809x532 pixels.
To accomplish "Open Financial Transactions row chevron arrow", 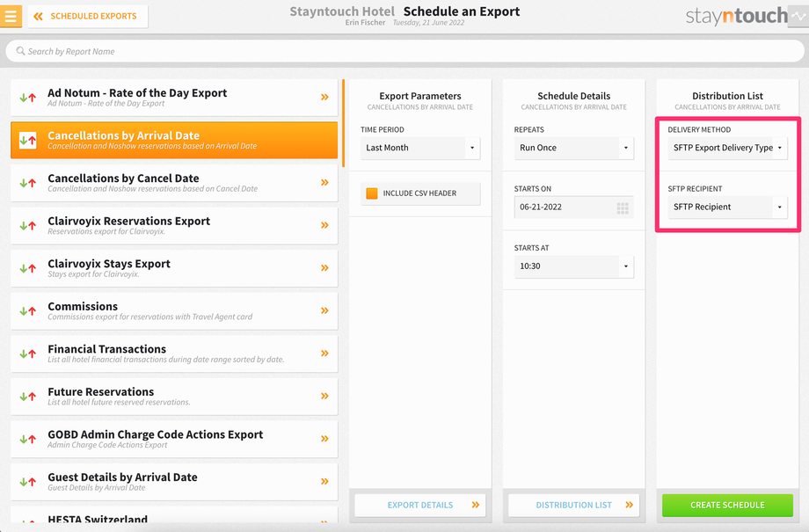I will tap(324, 353).
